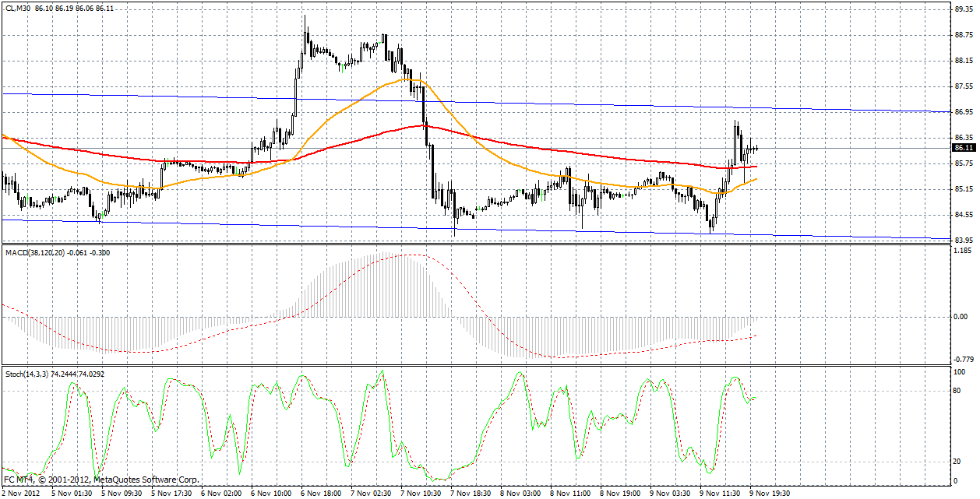The height and width of the screenshot is (499, 980).
Task: Click the 7 Nov 02:30 time label
Action: click(x=370, y=494)
